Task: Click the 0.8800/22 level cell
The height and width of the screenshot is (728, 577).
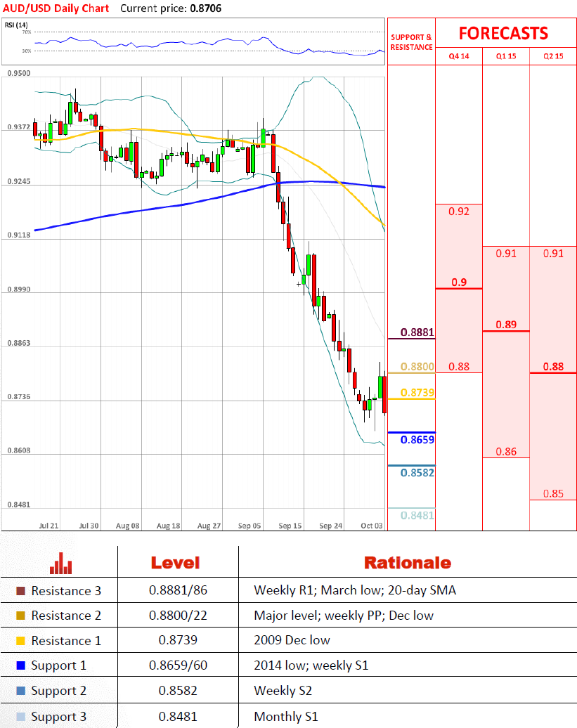Action: coord(178,616)
